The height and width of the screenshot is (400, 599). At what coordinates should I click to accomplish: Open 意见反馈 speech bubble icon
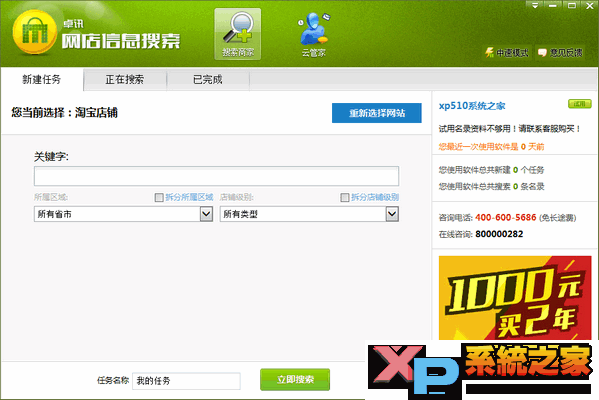coord(542,53)
